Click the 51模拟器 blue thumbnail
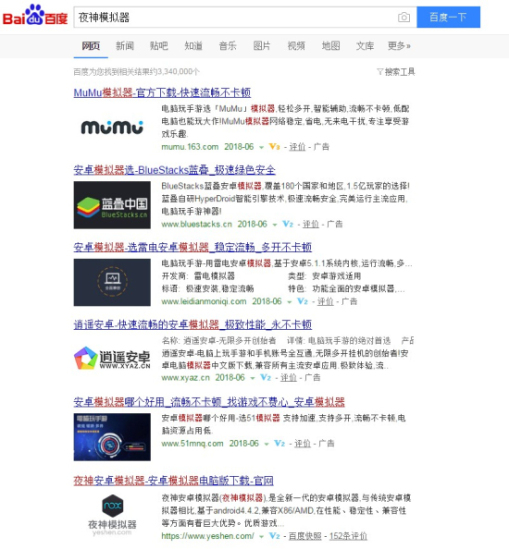The image size is (509, 549). tap(112, 437)
